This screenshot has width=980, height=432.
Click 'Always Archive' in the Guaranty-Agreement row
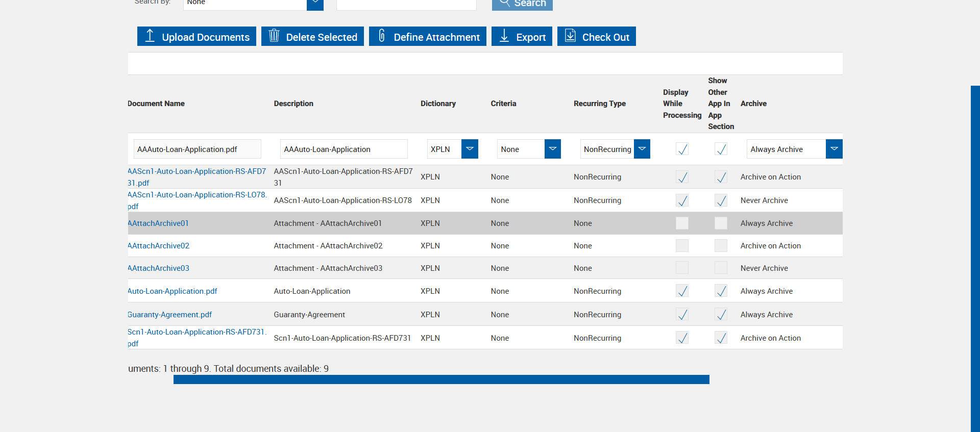[767, 315]
